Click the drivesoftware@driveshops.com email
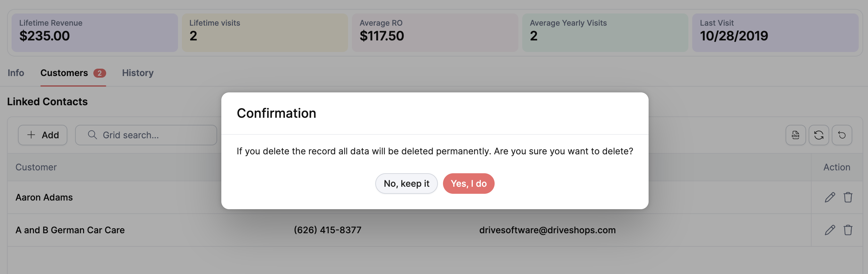The width and height of the screenshot is (868, 274). tap(547, 230)
